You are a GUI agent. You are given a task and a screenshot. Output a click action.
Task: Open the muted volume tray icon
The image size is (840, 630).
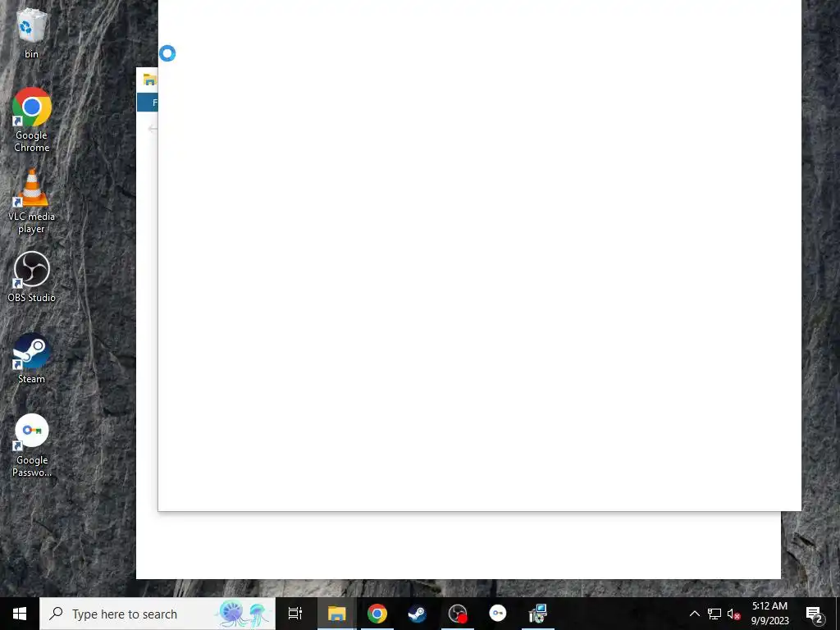(x=733, y=614)
